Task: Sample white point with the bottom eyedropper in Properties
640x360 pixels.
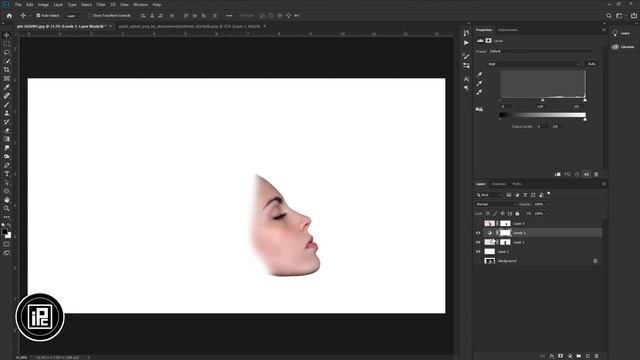Action: (480, 92)
